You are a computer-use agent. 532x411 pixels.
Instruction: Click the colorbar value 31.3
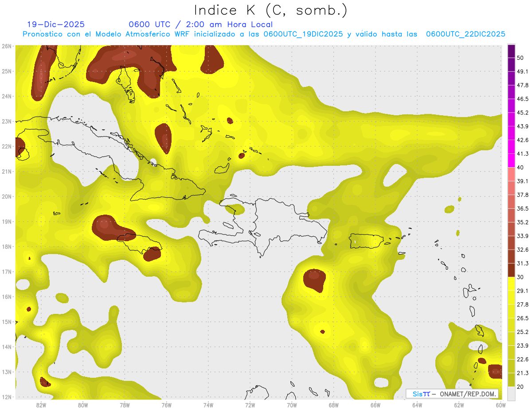[523, 263]
